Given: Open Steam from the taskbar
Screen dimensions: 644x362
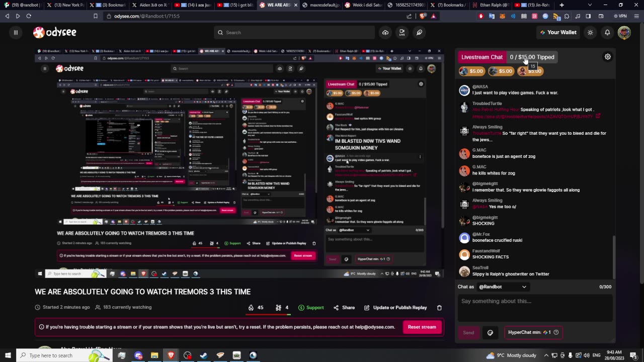Looking at the screenshot, I should click(x=204, y=355).
